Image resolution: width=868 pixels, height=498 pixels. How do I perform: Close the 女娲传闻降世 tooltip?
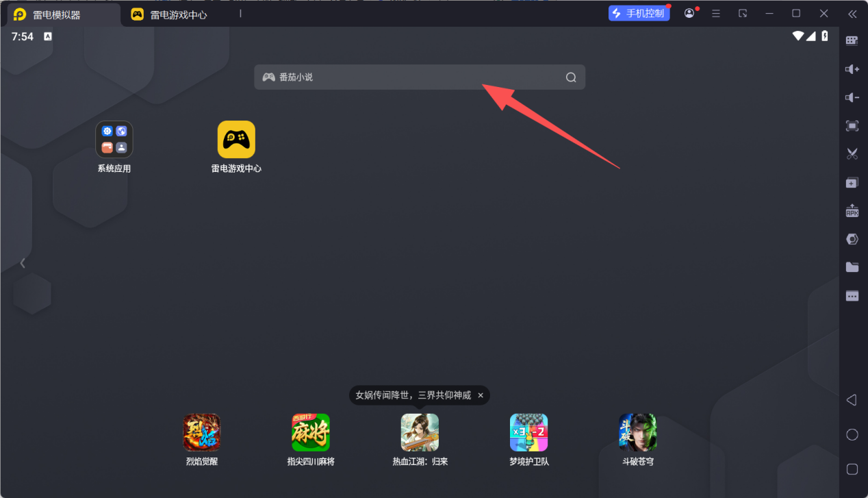(x=481, y=395)
